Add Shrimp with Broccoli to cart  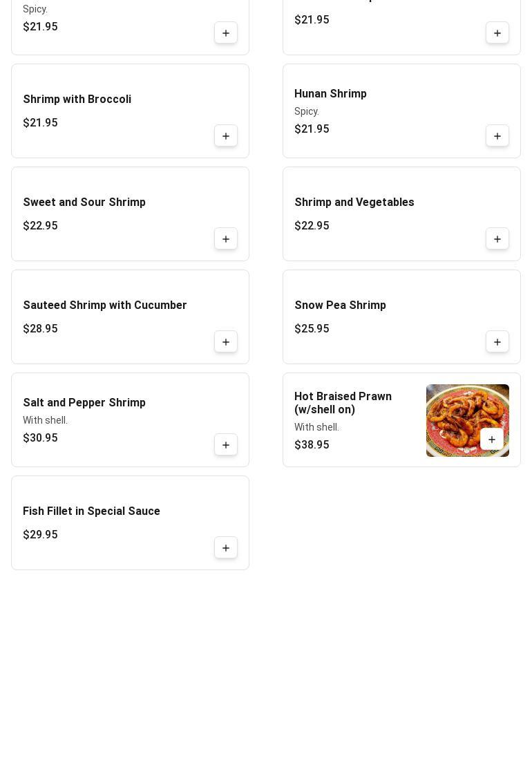tap(226, 135)
